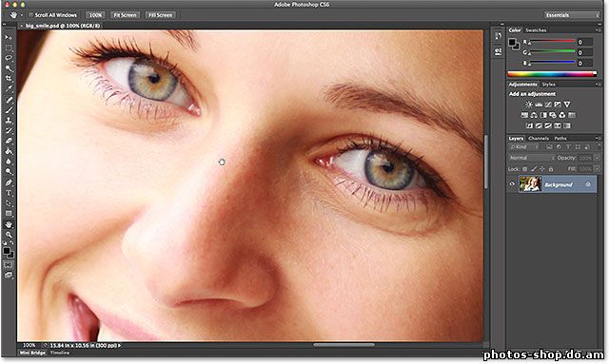Add a Black & White adjustment

coord(543,115)
